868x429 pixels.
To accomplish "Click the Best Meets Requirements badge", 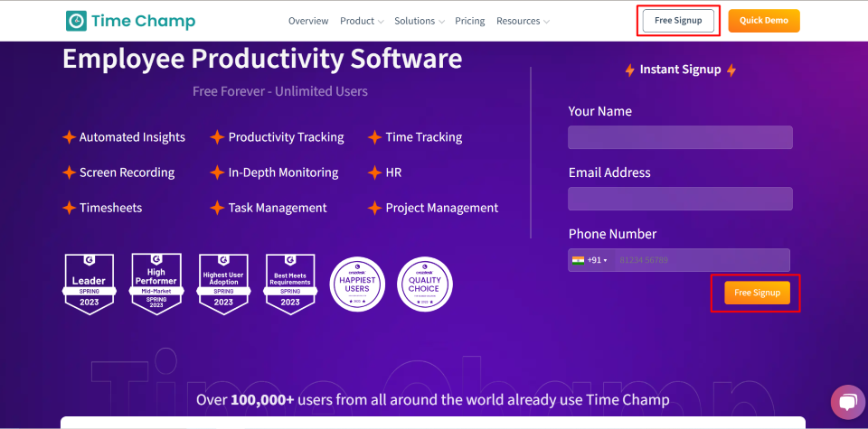I will click(290, 284).
